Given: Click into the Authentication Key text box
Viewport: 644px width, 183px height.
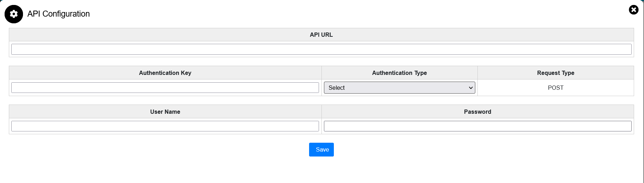Looking at the screenshot, I should click(165, 88).
